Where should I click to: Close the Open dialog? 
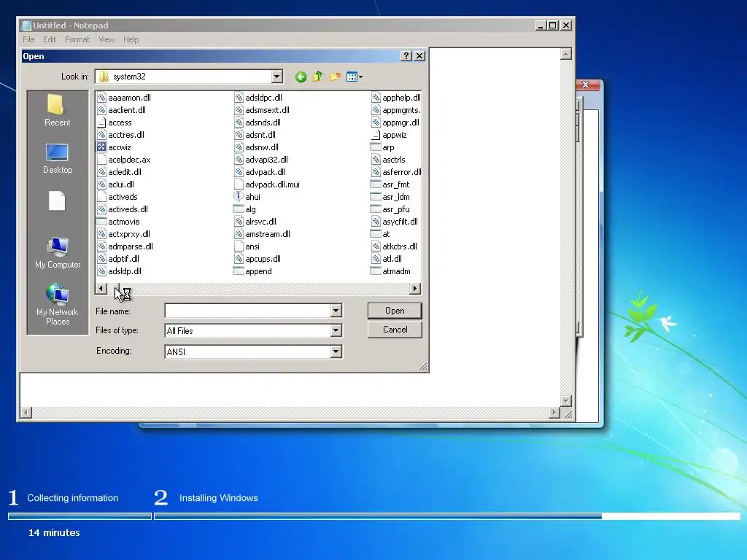coord(419,55)
